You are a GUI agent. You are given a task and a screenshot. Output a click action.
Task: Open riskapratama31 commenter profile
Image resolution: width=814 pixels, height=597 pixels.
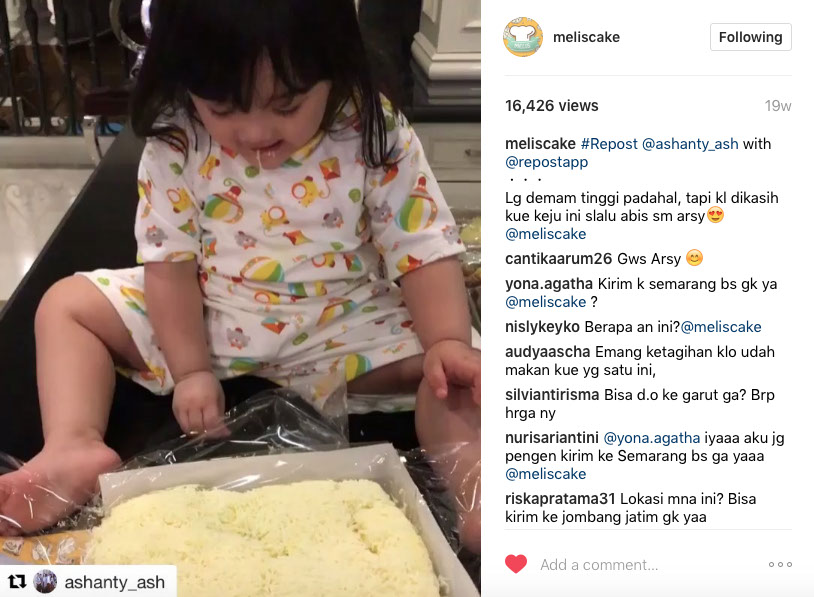560,499
